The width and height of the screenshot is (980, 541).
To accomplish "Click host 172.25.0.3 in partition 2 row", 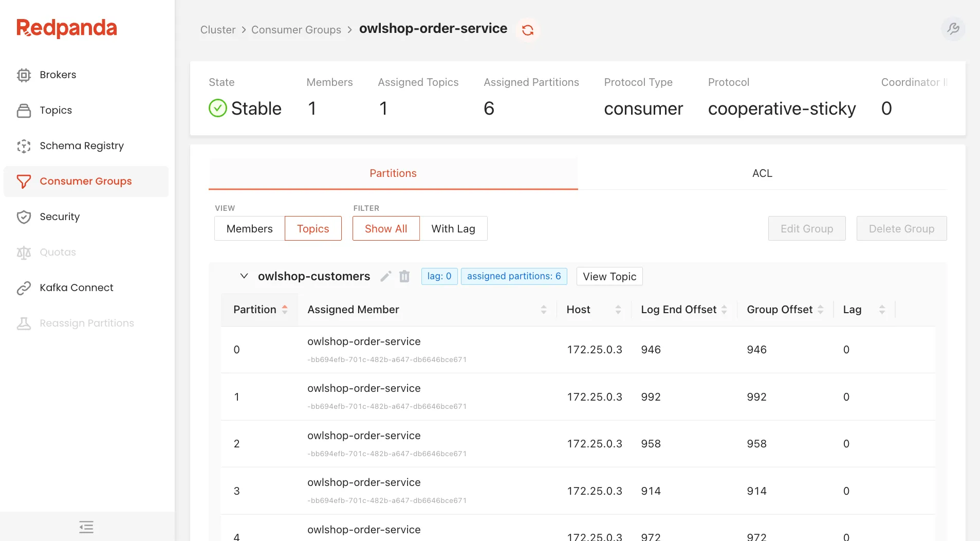I will [x=595, y=444].
